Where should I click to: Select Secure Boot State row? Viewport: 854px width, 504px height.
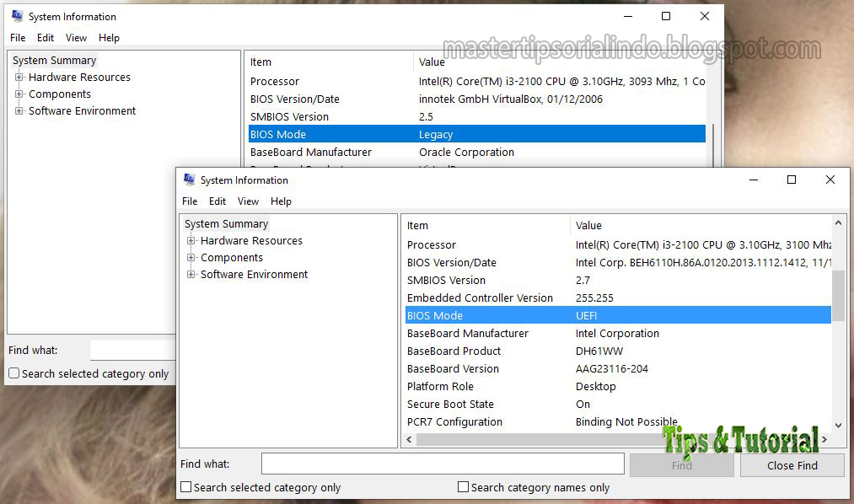[x=618, y=404]
